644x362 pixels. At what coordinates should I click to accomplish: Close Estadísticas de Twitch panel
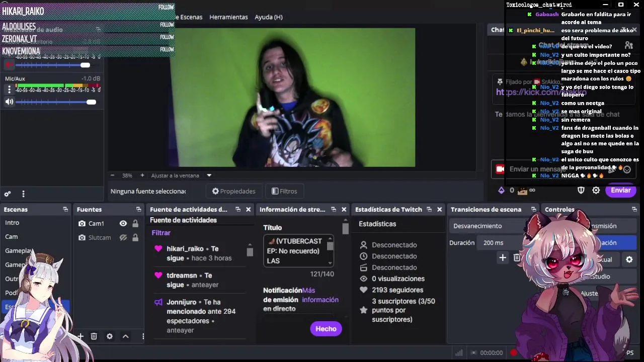[439, 210]
